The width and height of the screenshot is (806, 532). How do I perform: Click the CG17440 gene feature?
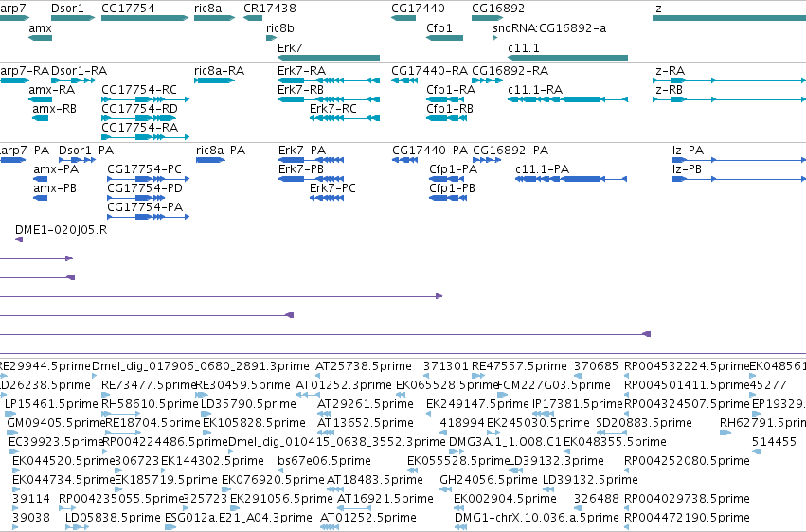403,18
